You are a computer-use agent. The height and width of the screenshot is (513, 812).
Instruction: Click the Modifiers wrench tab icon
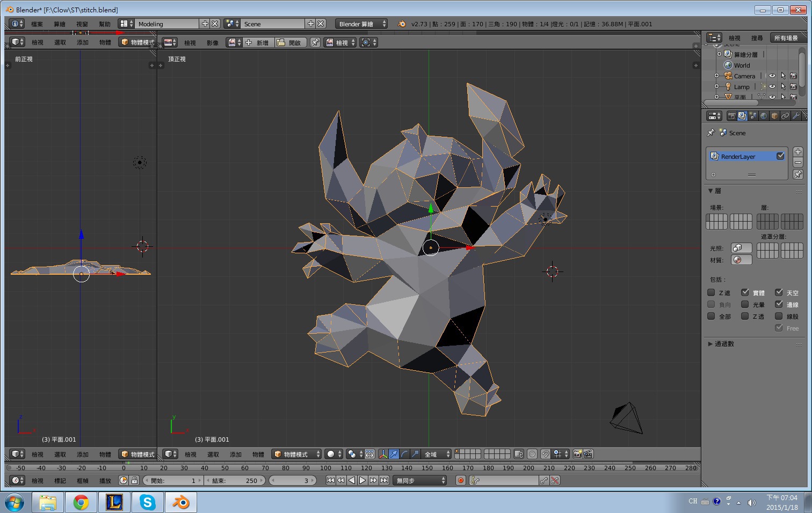796,116
